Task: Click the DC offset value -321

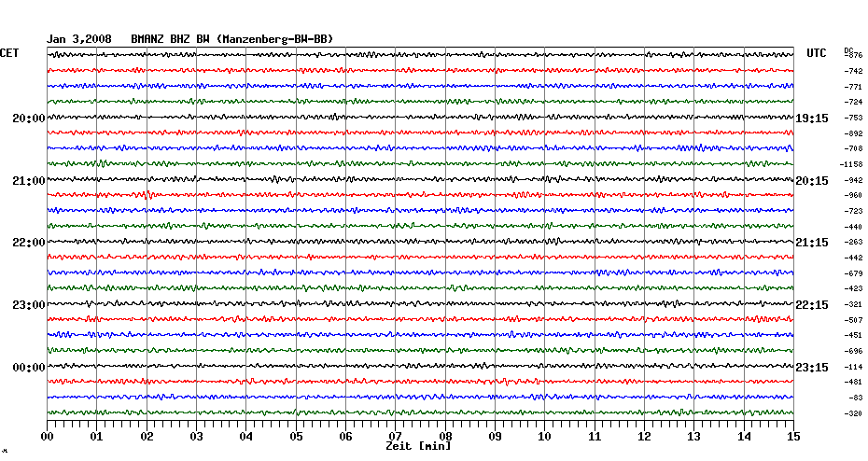Action: point(853,305)
